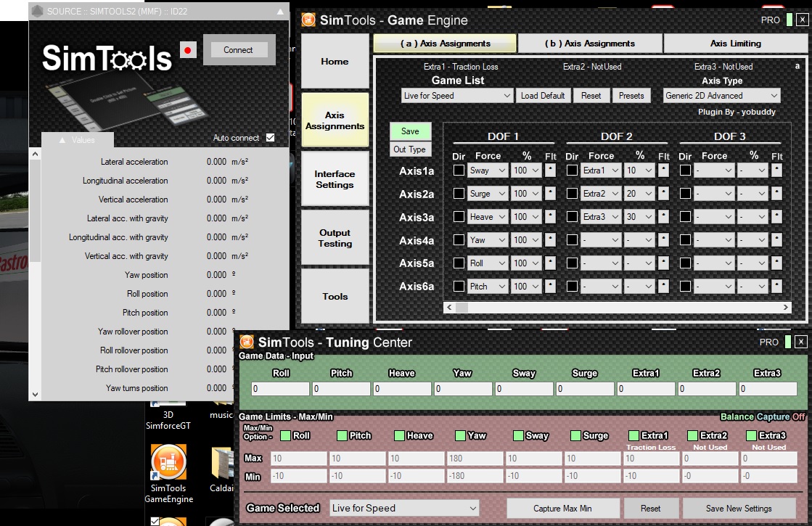
Task: Click the Tuning Center orange logo icon
Action: tap(247, 342)
